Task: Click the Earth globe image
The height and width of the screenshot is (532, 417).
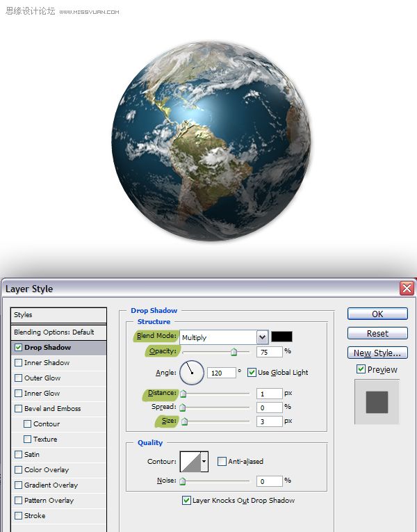Action: point(211,140)
